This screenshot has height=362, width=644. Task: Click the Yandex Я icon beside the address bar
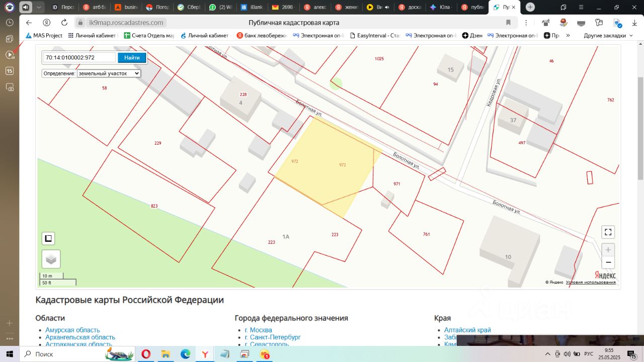(x=46, y=23)
